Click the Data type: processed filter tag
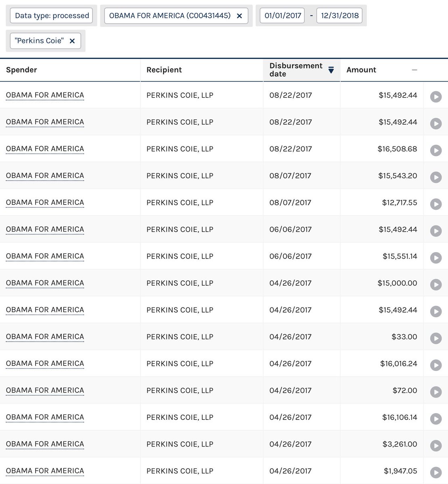Screen dimensions: 448x484 pos(52,16)
